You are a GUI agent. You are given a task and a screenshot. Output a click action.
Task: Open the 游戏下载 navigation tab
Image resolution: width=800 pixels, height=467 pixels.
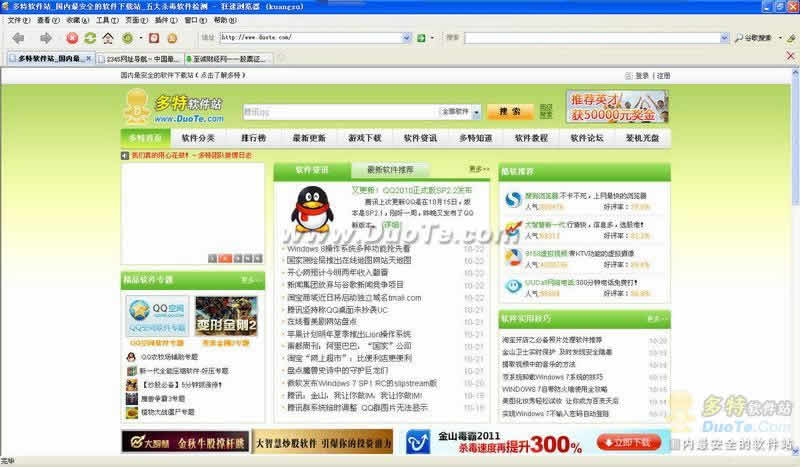coord(364,138)
